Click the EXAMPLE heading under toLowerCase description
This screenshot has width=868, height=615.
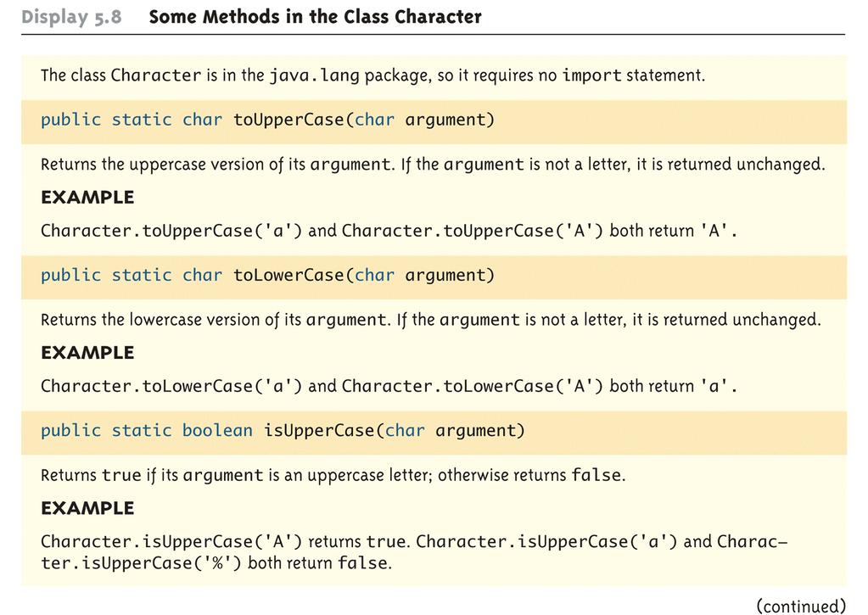[87, 353]
